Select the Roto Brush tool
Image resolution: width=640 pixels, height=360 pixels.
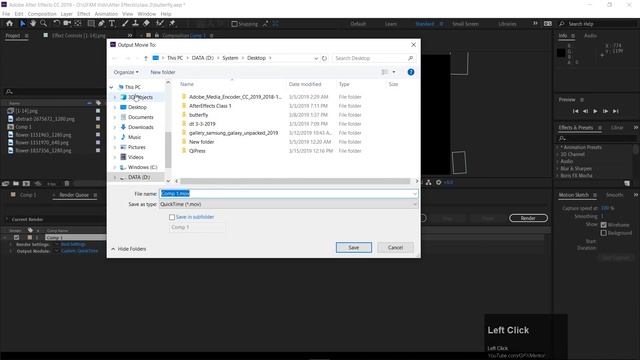(x=160, y=24)
